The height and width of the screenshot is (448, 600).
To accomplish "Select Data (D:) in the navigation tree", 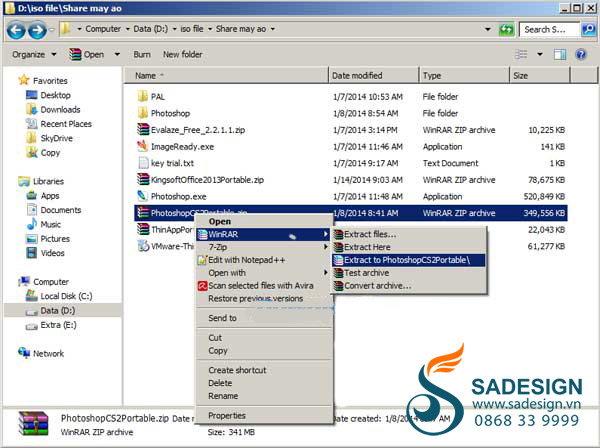I will click(x=63, y=310).
